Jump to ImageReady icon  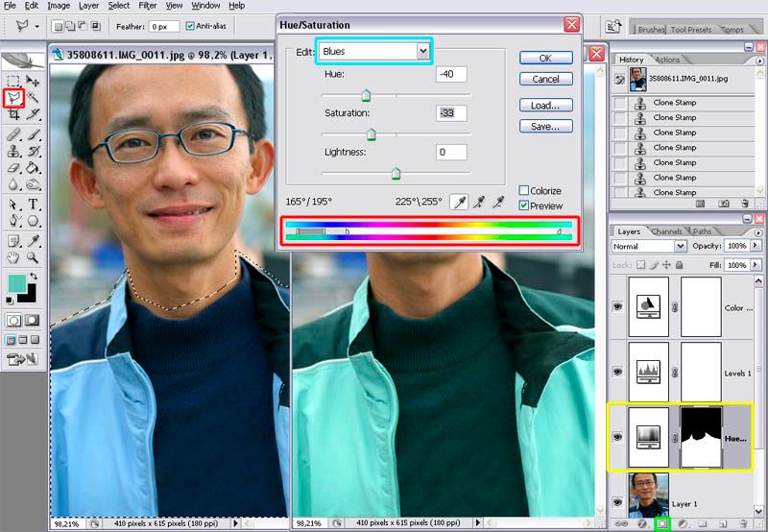point(22,360)
